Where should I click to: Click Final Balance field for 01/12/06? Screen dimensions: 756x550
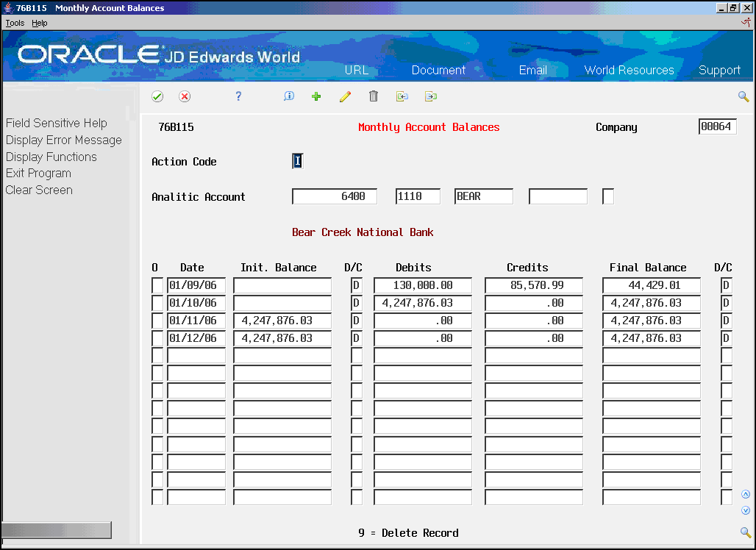652,338
